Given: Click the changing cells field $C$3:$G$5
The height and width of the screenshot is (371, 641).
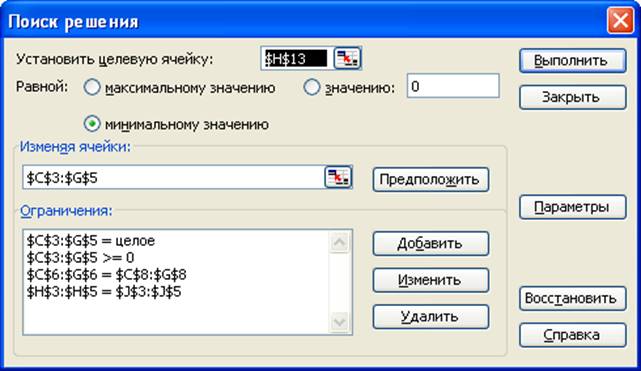Looking at the screenshot, I should coord(174,177).
